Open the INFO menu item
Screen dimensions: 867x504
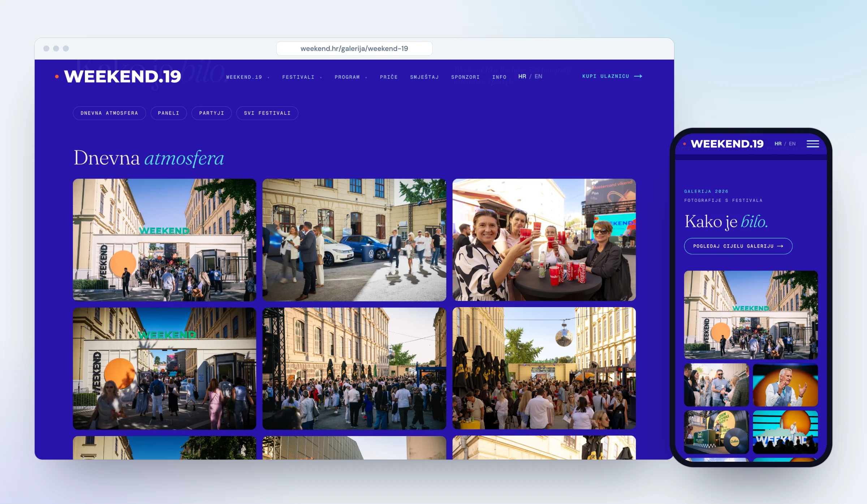(x=499, y=77)
